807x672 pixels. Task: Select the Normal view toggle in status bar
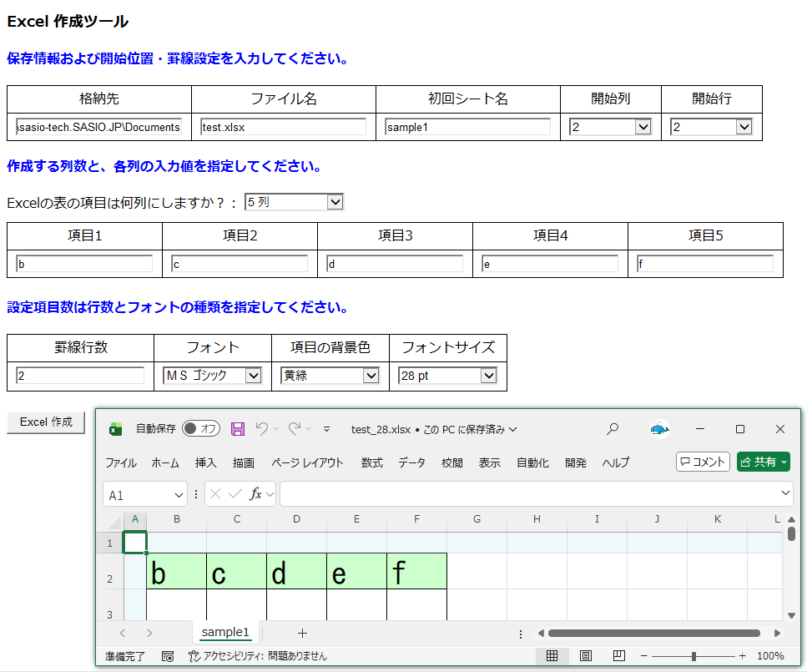(x=552, y=656)
